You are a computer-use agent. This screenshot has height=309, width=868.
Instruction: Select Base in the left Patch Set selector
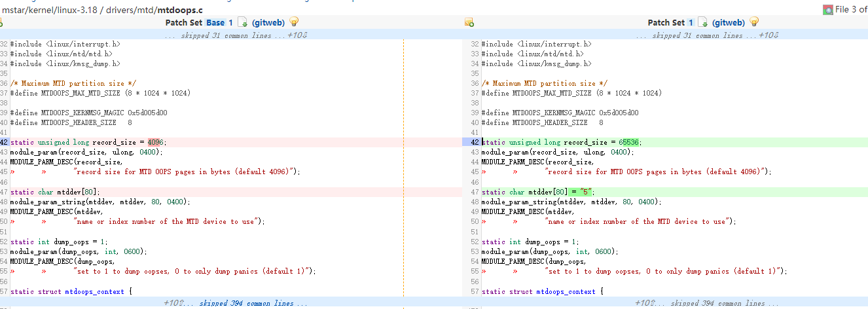(x=215, y=22)
